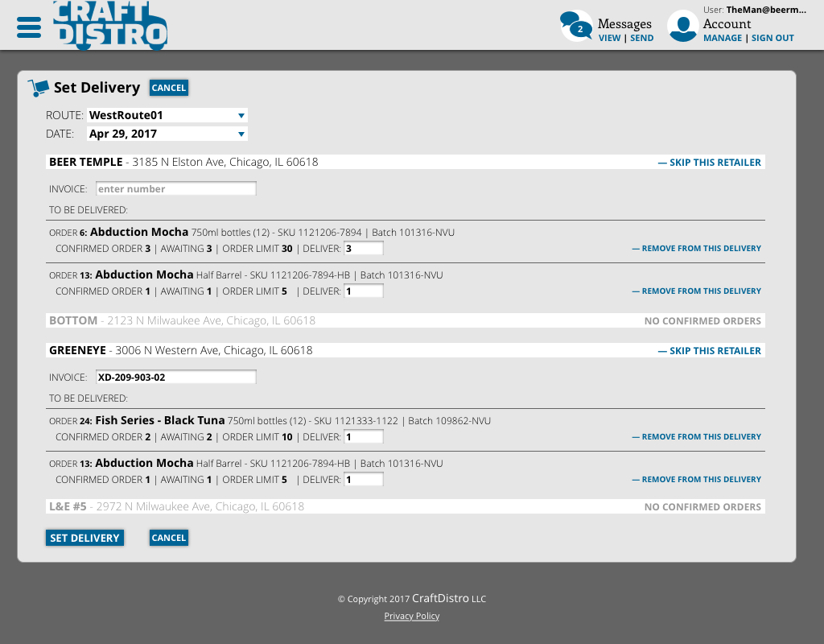Sign out of TheMan@beerm account
Image resolution: width=824 pixels, height=644 pixels.
tap(772, 38)
